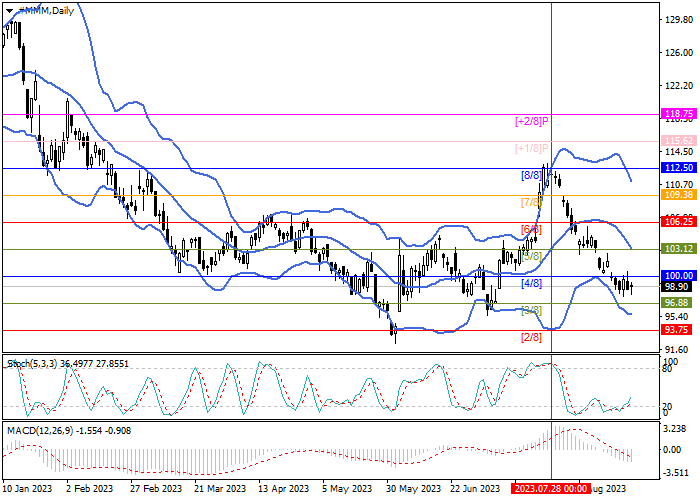Click the 91.60 price scale value

click(x=677, y=350)
